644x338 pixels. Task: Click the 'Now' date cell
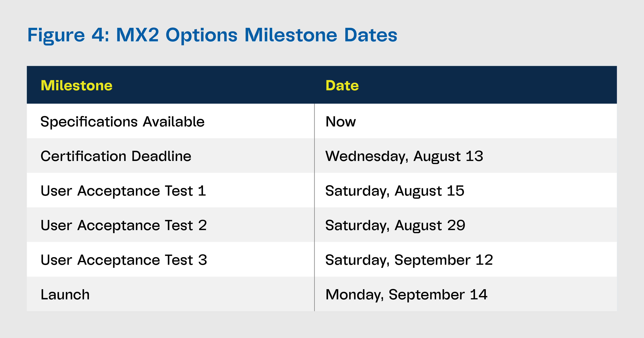tap(341, 122)
